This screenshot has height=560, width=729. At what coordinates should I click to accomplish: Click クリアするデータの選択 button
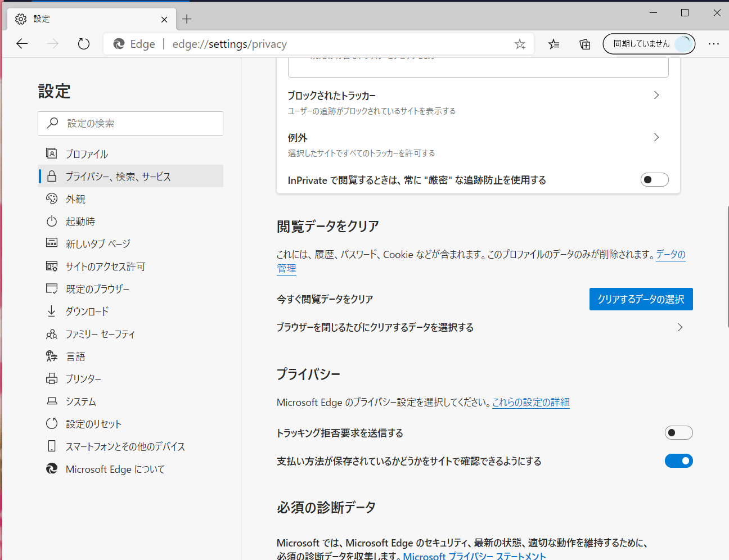click(641, 299)
